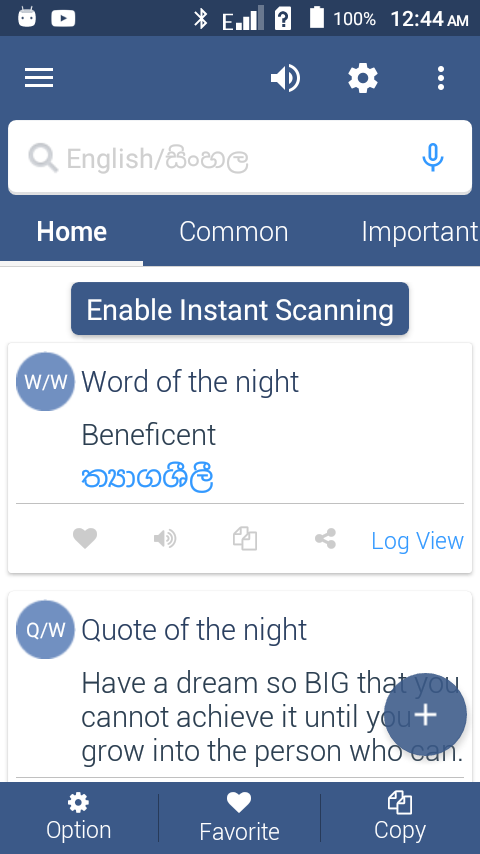The image size is (480, 854).
Task: Open Option in the bottom bar
Action: (x=78, y=817)
